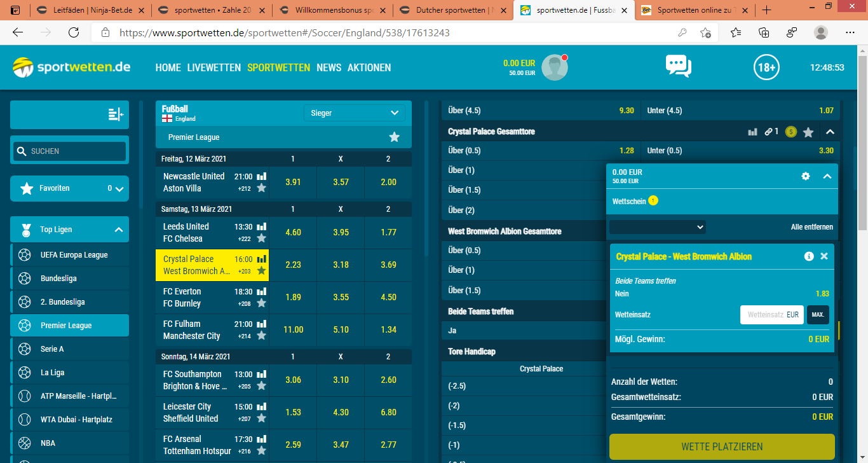The width and height of the screenshot is (868, 463).
Task: Add Premier League to favorites star
Action: click(x=395, y=137)
